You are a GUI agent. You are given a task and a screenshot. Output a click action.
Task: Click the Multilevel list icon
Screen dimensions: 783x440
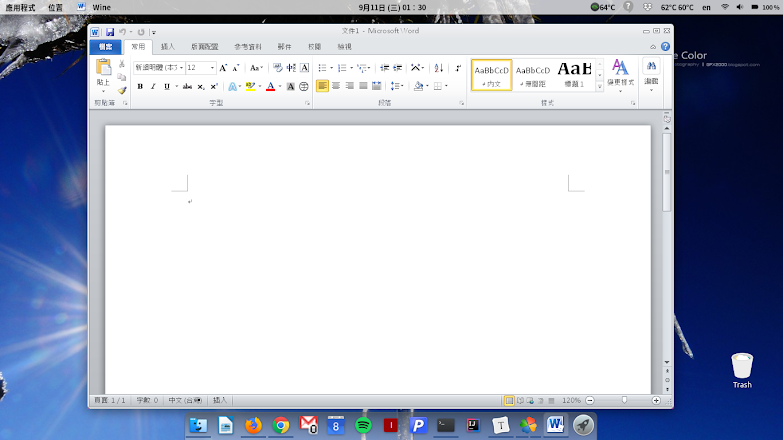point(362,68)
